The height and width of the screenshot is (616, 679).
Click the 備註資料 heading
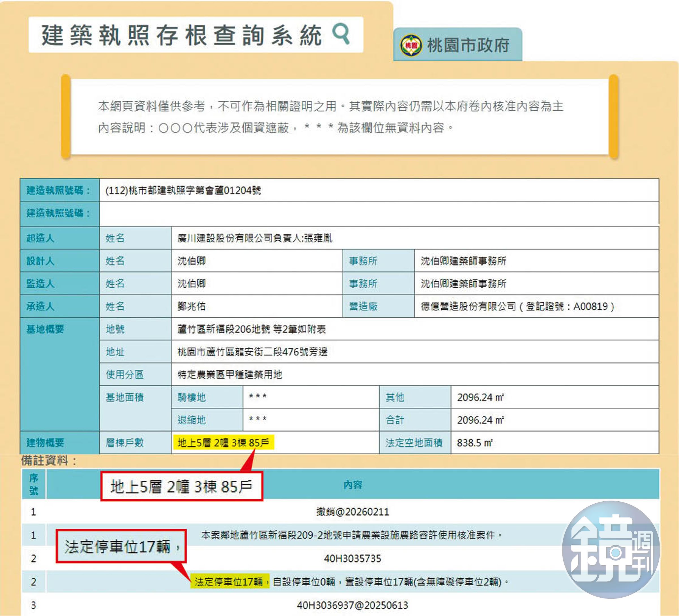(49, 460)
